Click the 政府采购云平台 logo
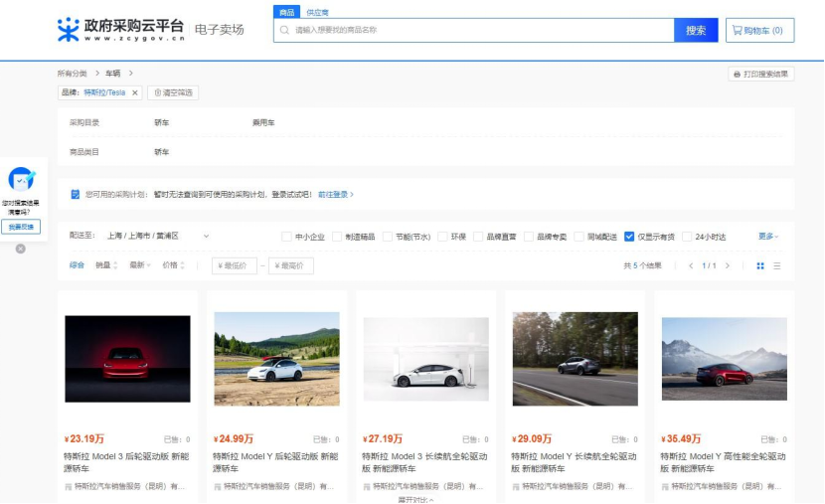Viewport: 825px width, 504px height. (121, 30)
